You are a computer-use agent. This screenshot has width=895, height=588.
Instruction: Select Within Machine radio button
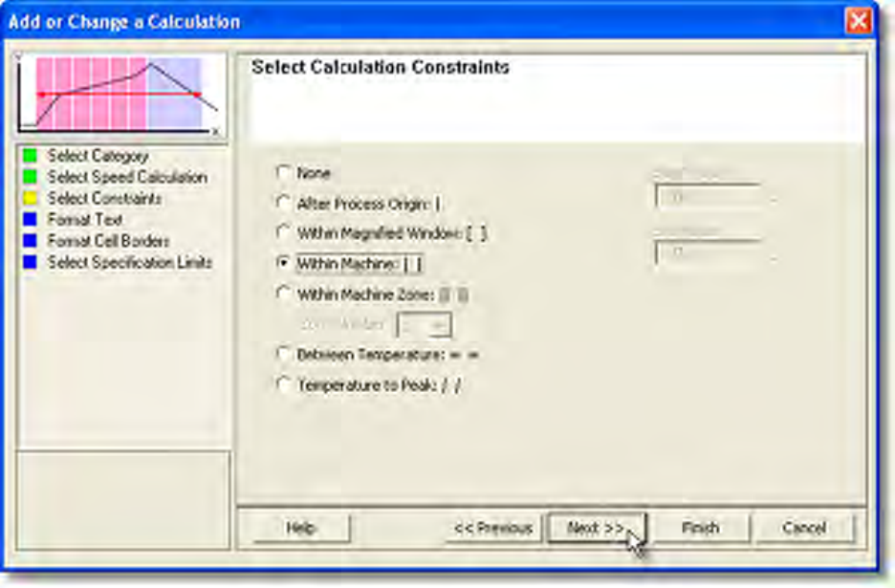point(283,263)
